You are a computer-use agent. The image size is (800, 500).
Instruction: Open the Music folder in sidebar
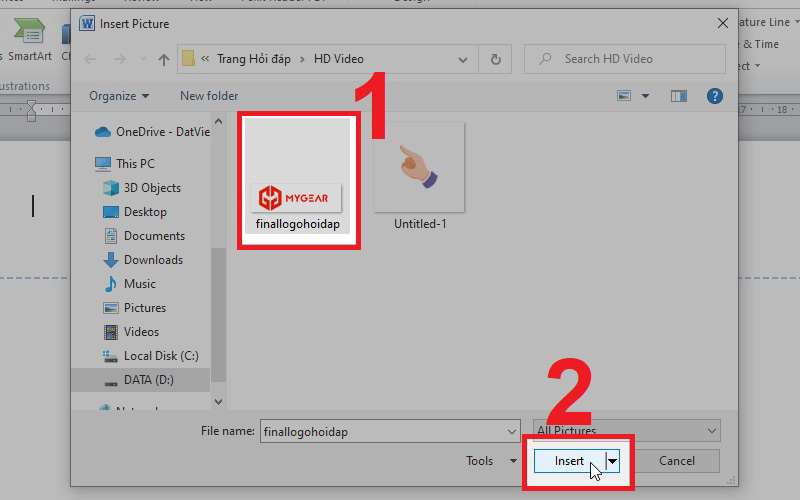click(x=139, y=284)
